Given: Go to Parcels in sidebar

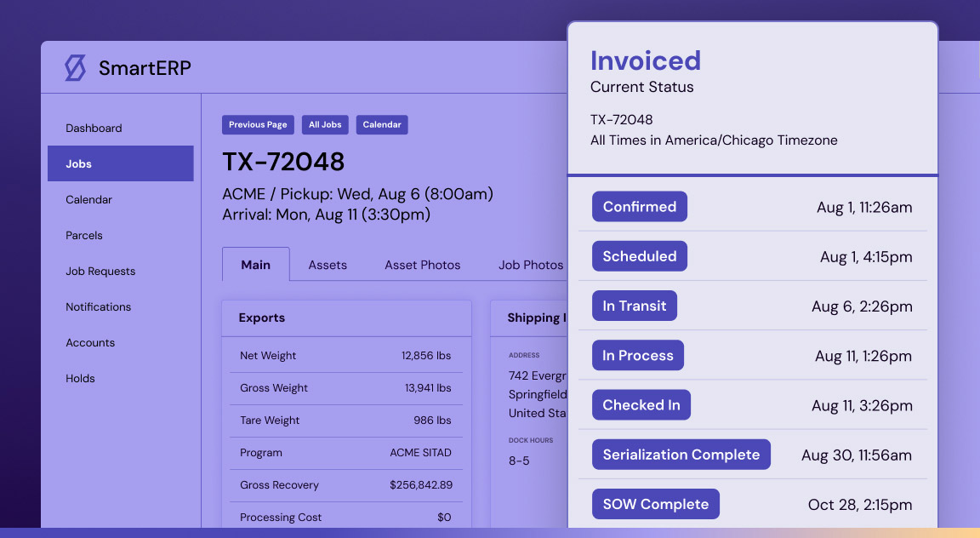Looking at the screenshot, I should pos(84,236).
